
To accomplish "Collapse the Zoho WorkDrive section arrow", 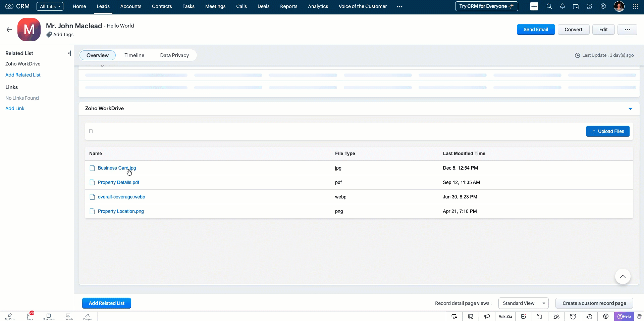I will coord(630,109).
